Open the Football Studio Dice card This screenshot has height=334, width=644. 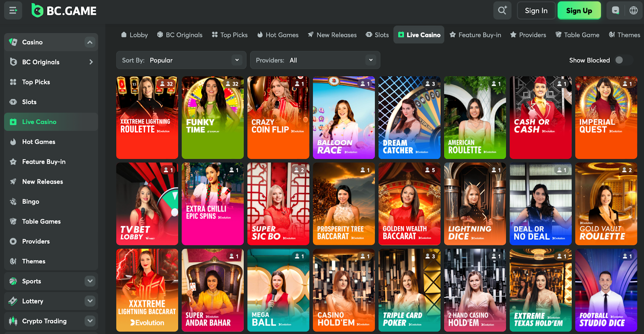pyautogui.click(x=606, y=290)
